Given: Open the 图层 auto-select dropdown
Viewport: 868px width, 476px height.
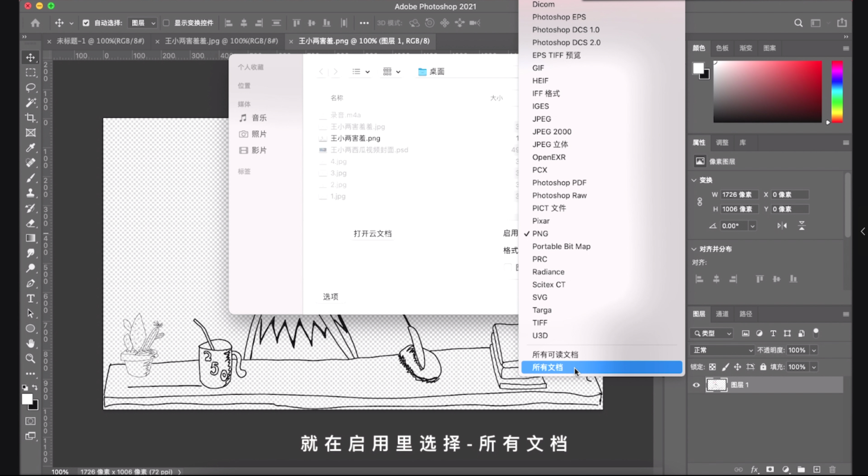Looking at the screenshot, I should 143,23.
